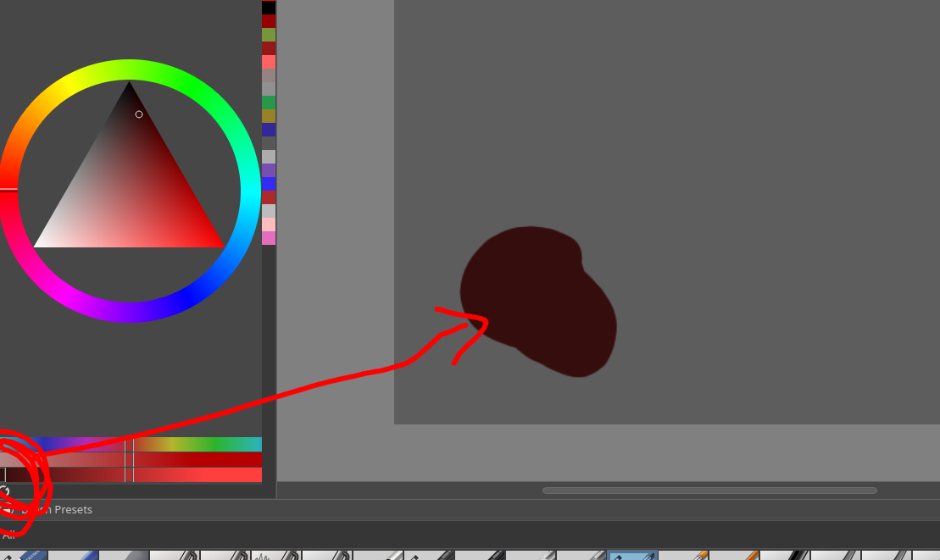940x560 pixels.
Task: Select the highlighted blue brush preset thumbnail
Action: coord(632,556)
